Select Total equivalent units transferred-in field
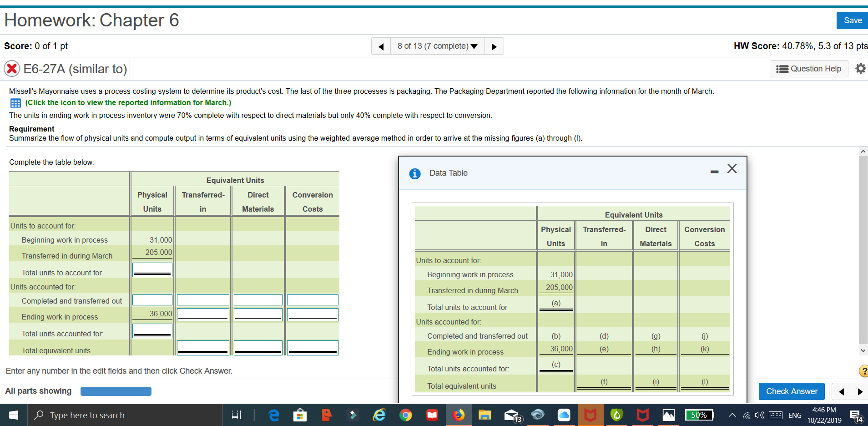 coord(203,348)
